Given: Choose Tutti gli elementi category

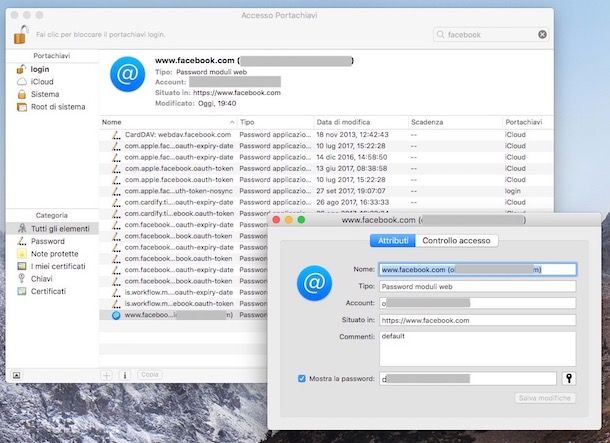Looking at the screenshot, I should [x=52, y=229].
